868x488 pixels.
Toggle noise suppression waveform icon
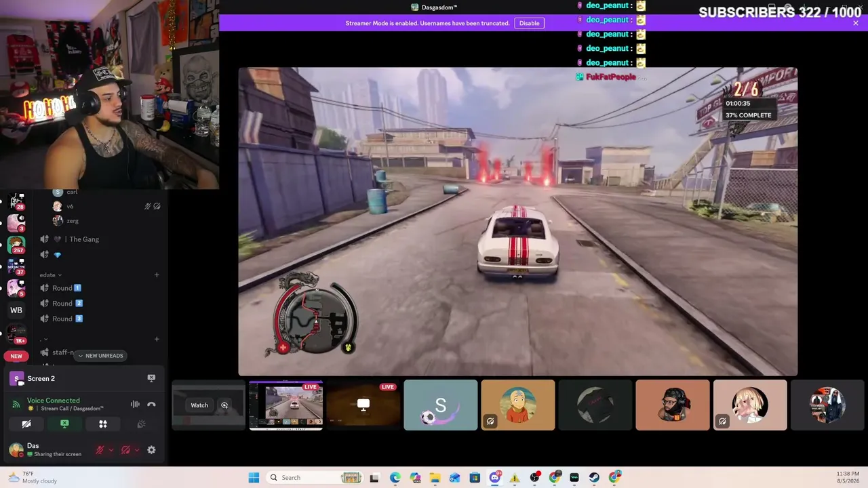135,405
